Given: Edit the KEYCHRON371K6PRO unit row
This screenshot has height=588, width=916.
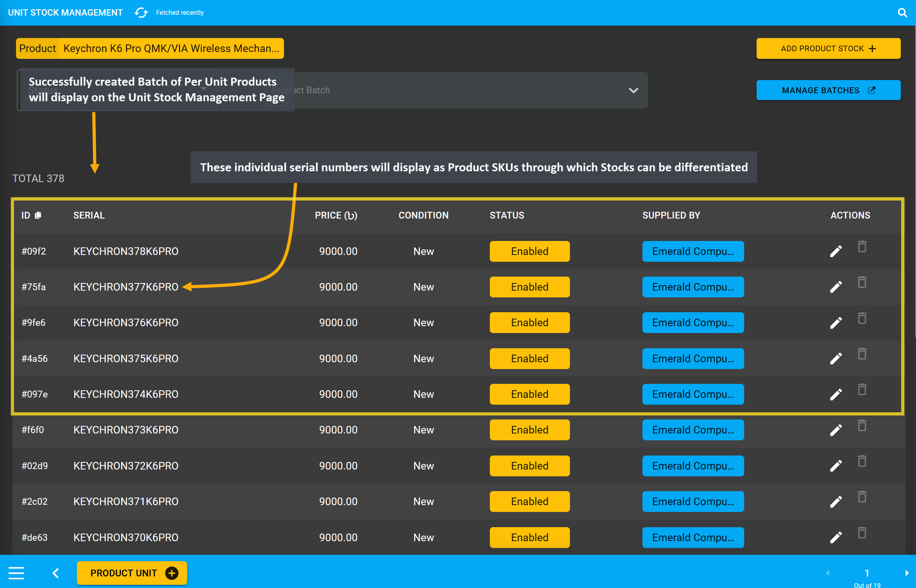Looking at the screenshot, I should click(836, 502).
